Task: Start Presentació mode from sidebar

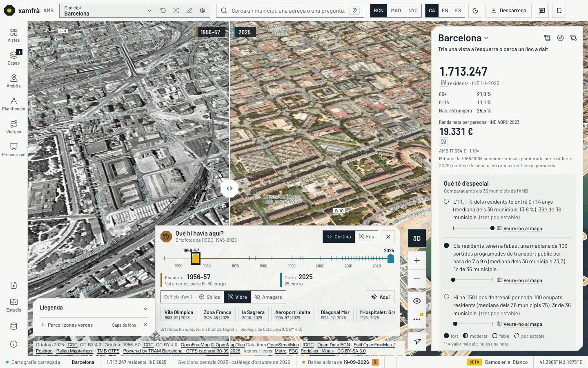Action: [13, 150]
